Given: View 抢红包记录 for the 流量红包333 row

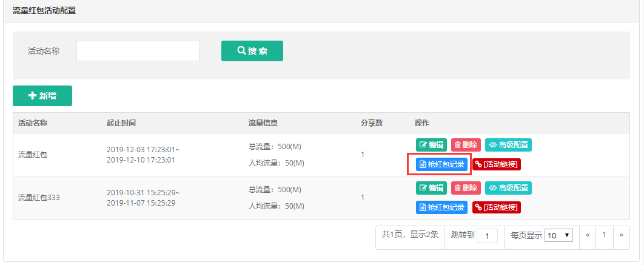Looking at the screenshot, I should point(441,207).
